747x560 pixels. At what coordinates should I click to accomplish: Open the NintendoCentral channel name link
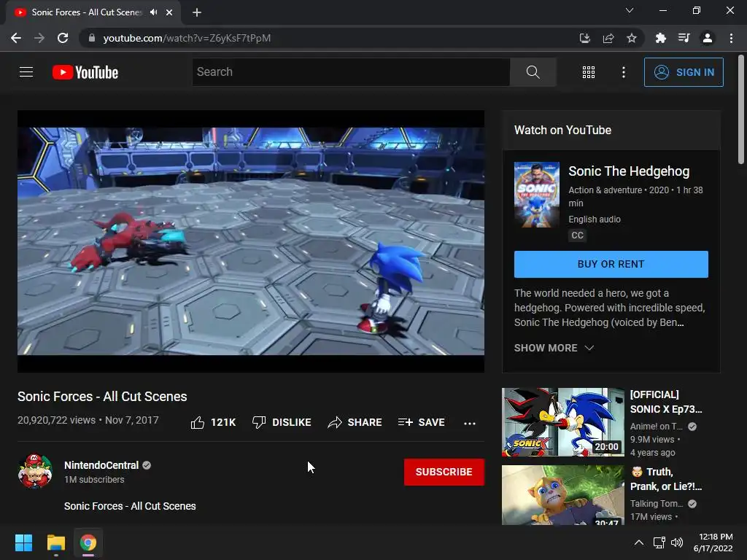[x=101, y=465]
